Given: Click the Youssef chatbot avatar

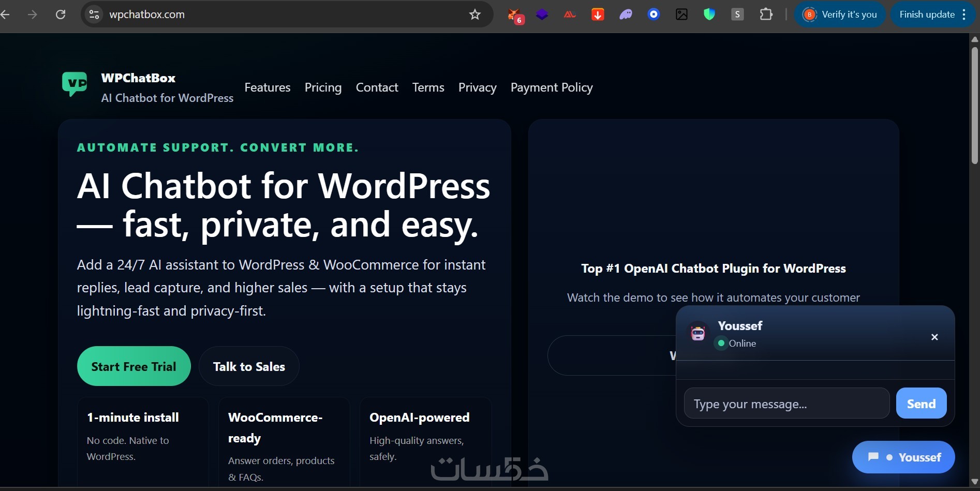Looking at the screenshot, I should click(698, 332).
